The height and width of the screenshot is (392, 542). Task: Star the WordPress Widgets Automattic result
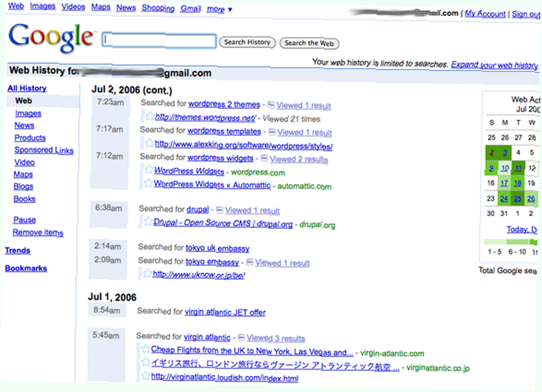[x=149, y=183]
